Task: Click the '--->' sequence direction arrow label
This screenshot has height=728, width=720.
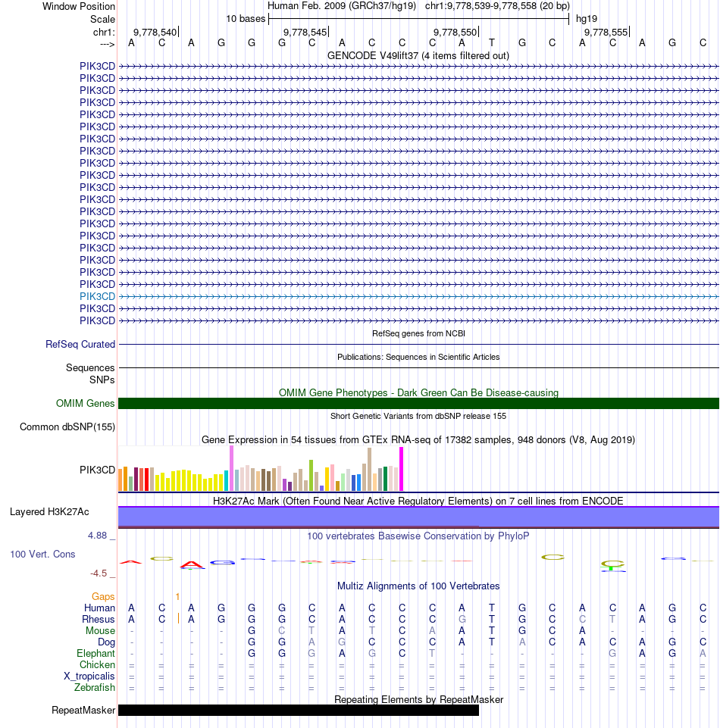Action: tap(108, 44)
